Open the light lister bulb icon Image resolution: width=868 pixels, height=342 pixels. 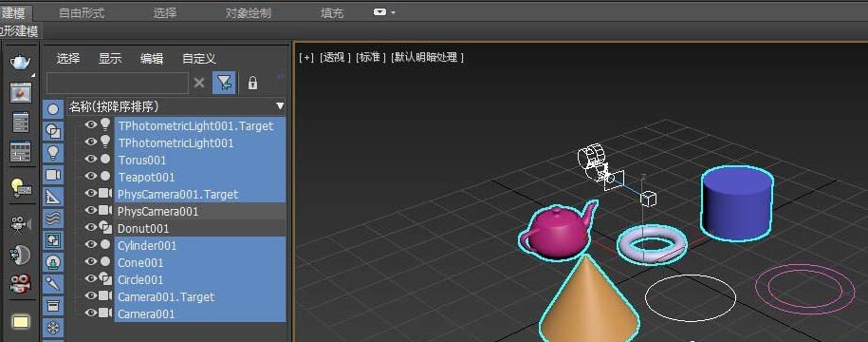tap(21, 188)
